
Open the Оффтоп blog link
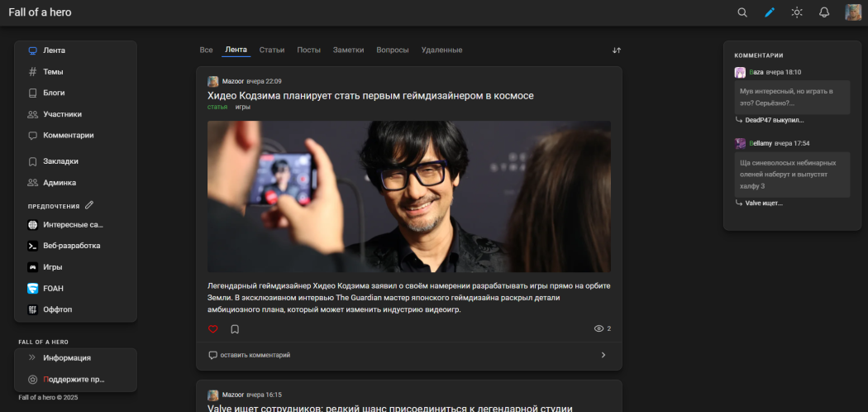coord(58,309)
